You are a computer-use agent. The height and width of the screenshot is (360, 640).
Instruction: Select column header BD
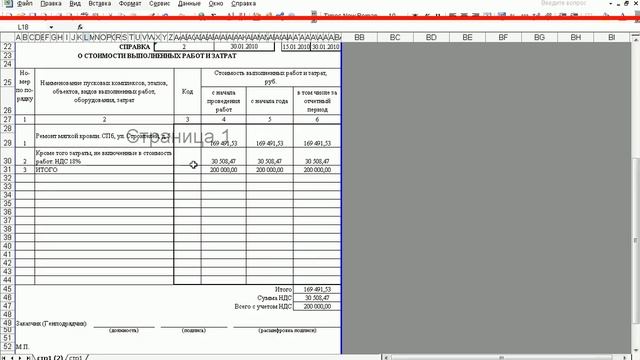click(x=431, y=37)
